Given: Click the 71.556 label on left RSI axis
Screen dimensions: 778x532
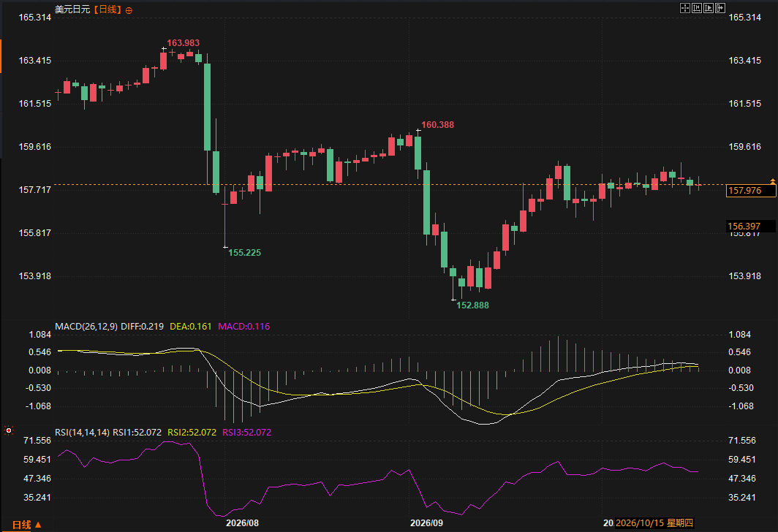Looking at the screenshot, I should [37, 441].
